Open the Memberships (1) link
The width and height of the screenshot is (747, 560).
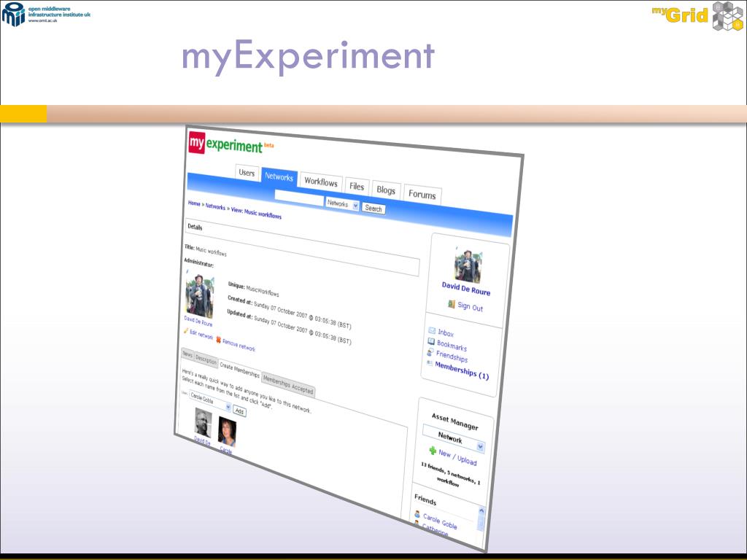pos(462,370)
